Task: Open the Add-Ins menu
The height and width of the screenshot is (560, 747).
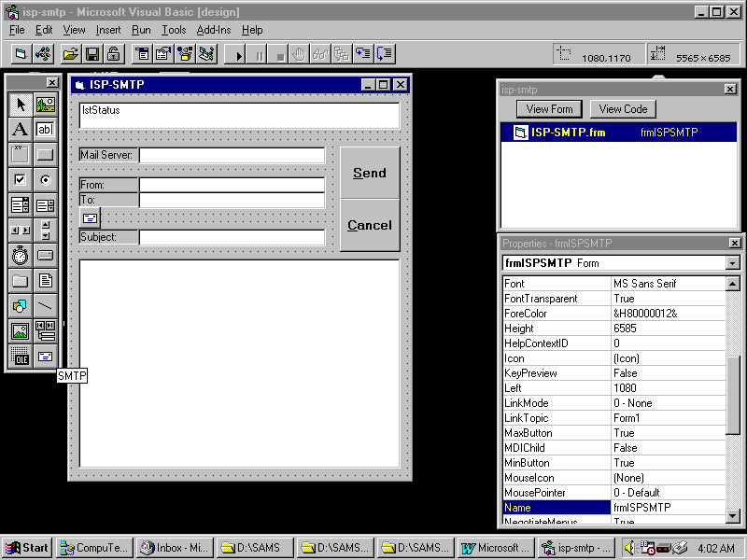Action: (x=213, y=30)
